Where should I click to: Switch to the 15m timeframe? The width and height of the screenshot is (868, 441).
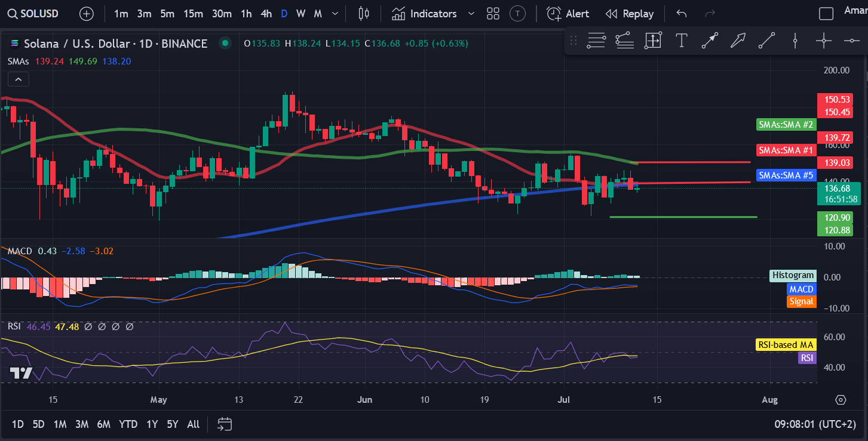pyautogui.click(x=192, y=13)
